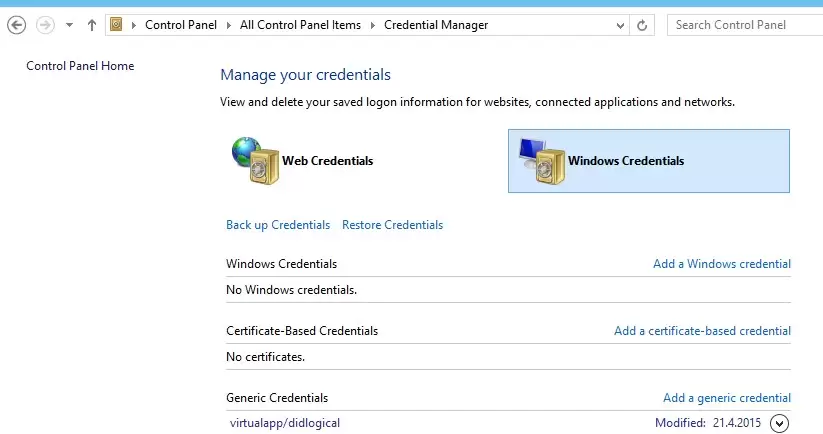
Task: Open the Restore Credentials link
Action: coord(393,225)
